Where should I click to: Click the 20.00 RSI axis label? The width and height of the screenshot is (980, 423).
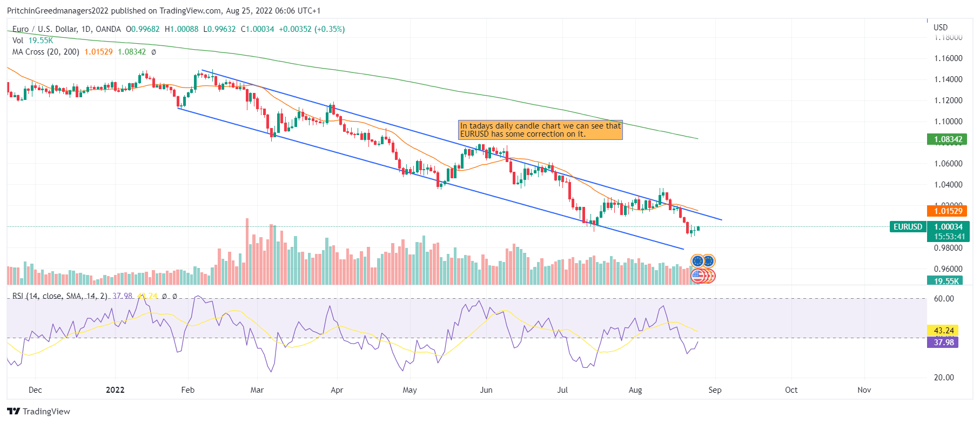[944, 378]
